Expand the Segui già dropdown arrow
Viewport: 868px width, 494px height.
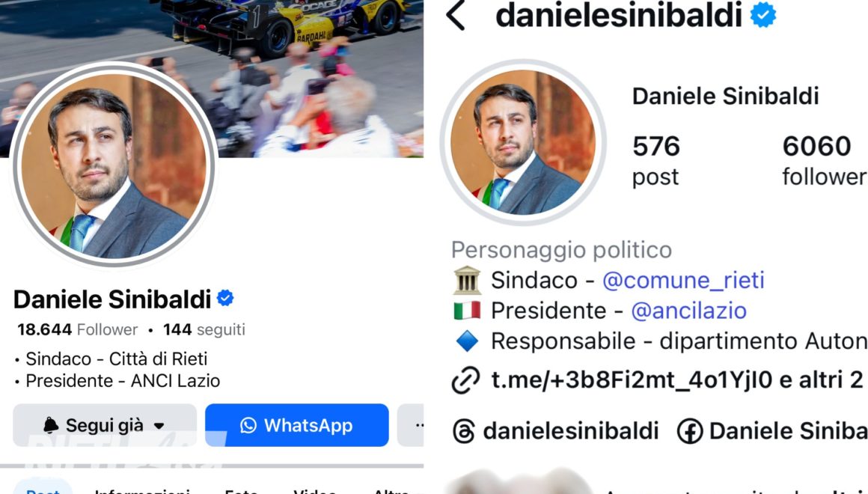159,426
